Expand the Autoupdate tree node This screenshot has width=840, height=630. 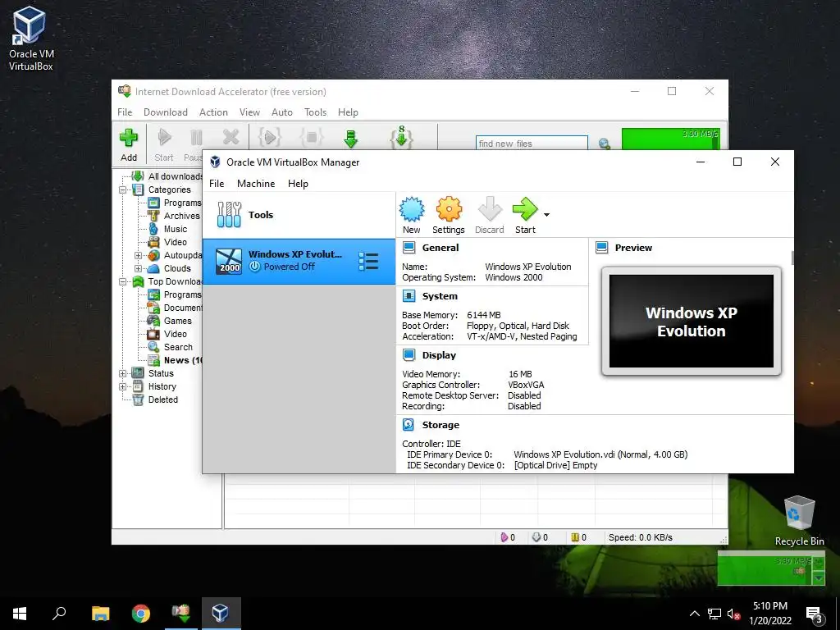(138, 256)
